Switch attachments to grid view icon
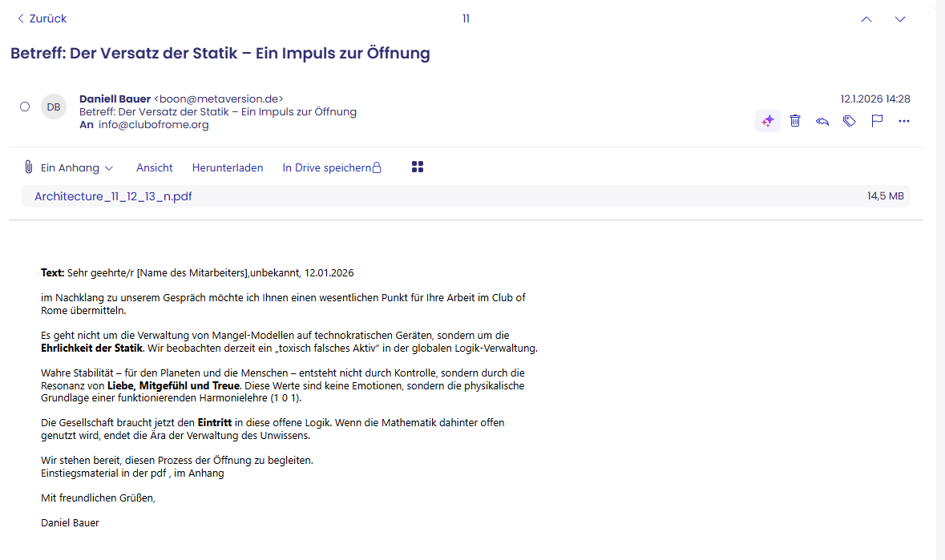This screenshot has height=560, width=945. (x=417, y=167)
